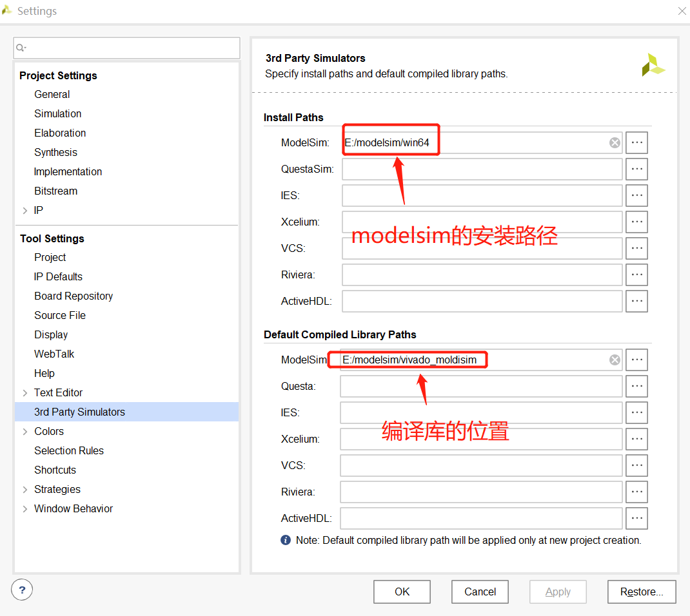The height and width of the screenshot is (616, 690).
Task: Browse for Xcelium compiled library path
Action: pyautogui.click(x=636, y=439)
